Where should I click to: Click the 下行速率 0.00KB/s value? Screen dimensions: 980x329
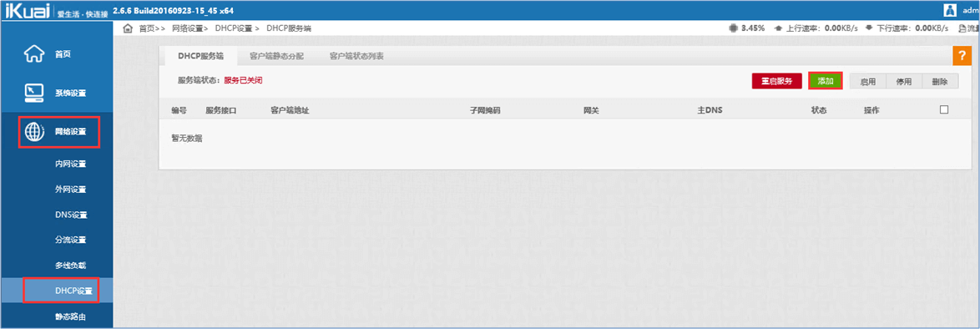pyautogui.click(x=932, y=28)
